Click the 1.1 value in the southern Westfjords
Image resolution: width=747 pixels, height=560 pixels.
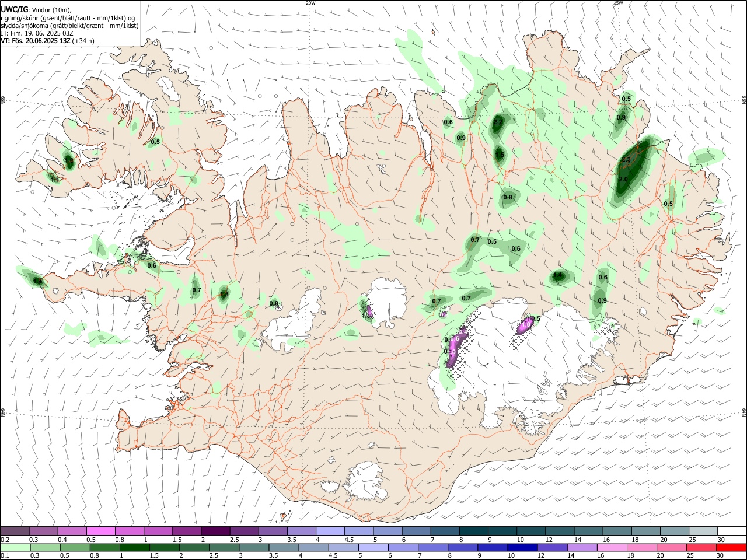tap(55, 180)
